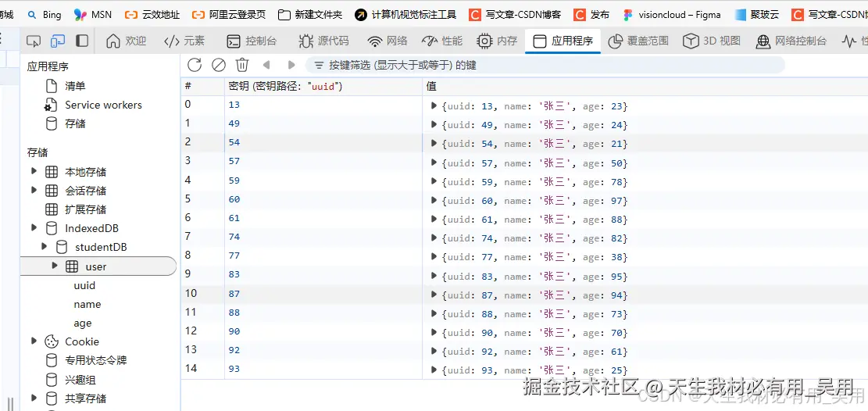Viewport: 868px width, 411px height.
Task: Open Service workers in the sidebar
Action: coord(103,105)
